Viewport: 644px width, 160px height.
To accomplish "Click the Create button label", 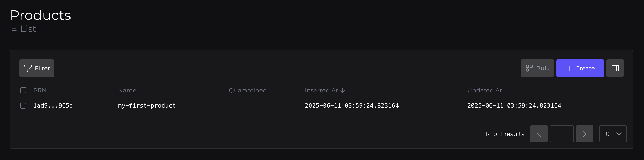I will coord(585,68).
